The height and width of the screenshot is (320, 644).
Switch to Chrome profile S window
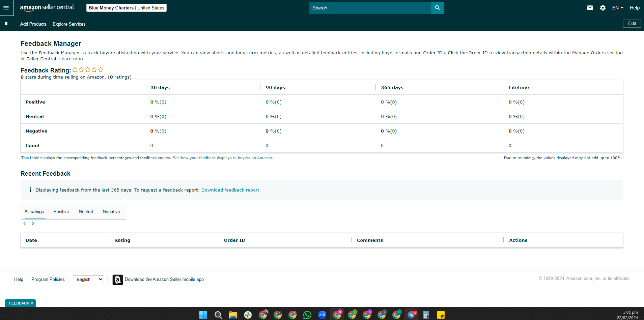[x=367, y=315]
